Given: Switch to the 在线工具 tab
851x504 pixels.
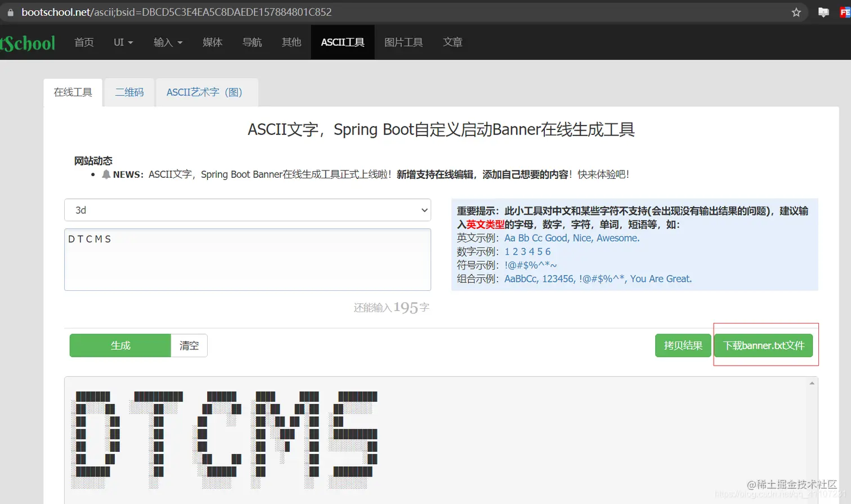Looking at the screenshot, I should tap(73, 92).
